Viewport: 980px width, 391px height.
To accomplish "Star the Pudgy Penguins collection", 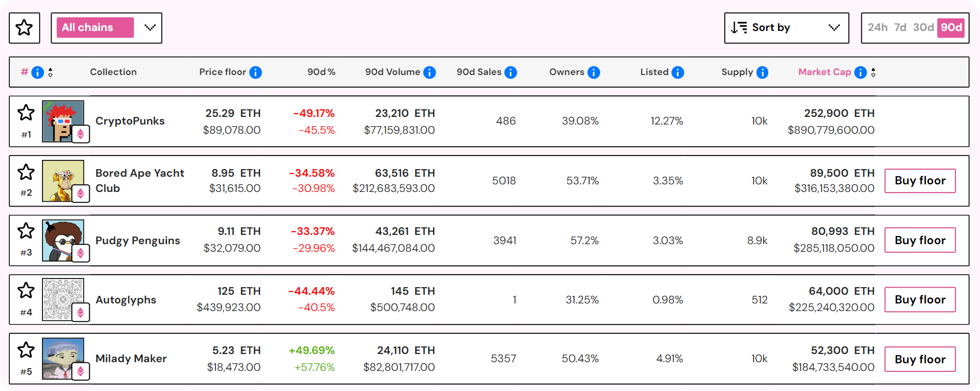I will [26, 231].
